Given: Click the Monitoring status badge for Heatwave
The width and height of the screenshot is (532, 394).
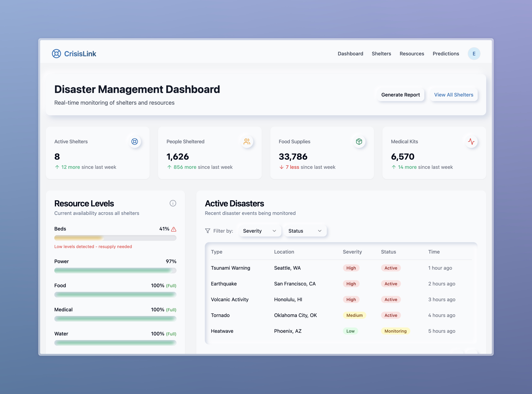Looking at the screenshot, I should tap(395, 331).
